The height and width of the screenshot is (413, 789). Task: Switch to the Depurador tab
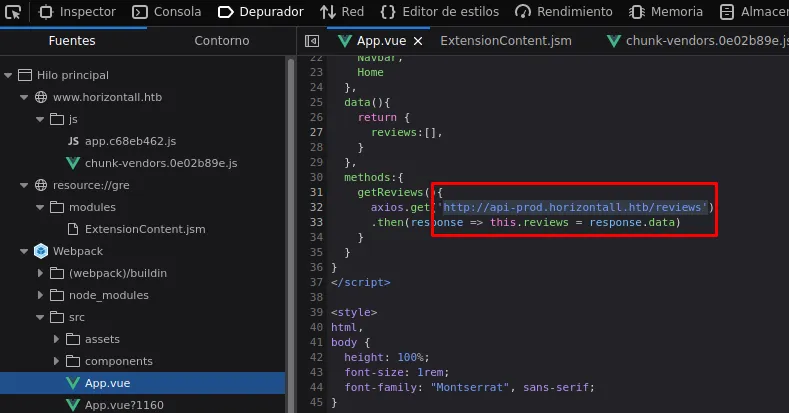tap(261, 12)
